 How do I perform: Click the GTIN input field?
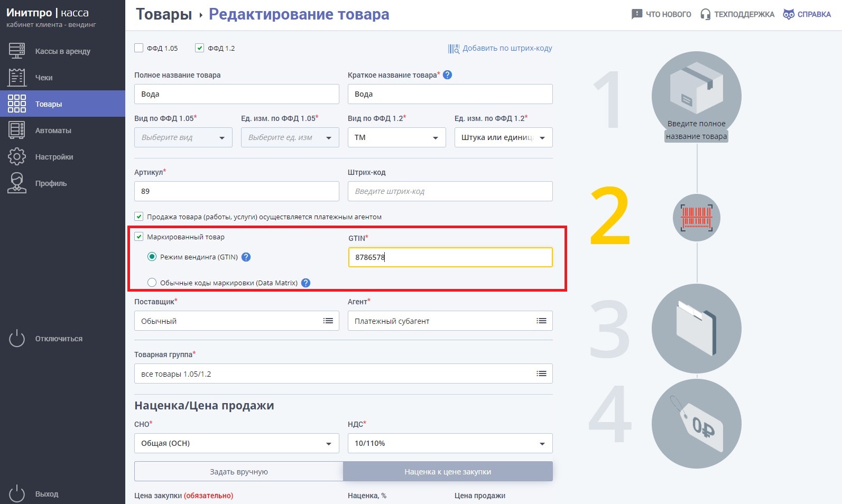coord(450,257)
